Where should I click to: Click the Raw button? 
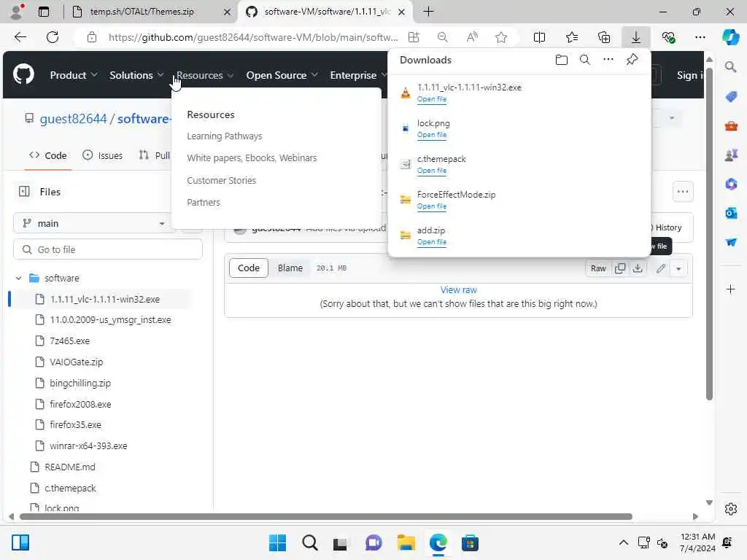click(x=598, y=268)
